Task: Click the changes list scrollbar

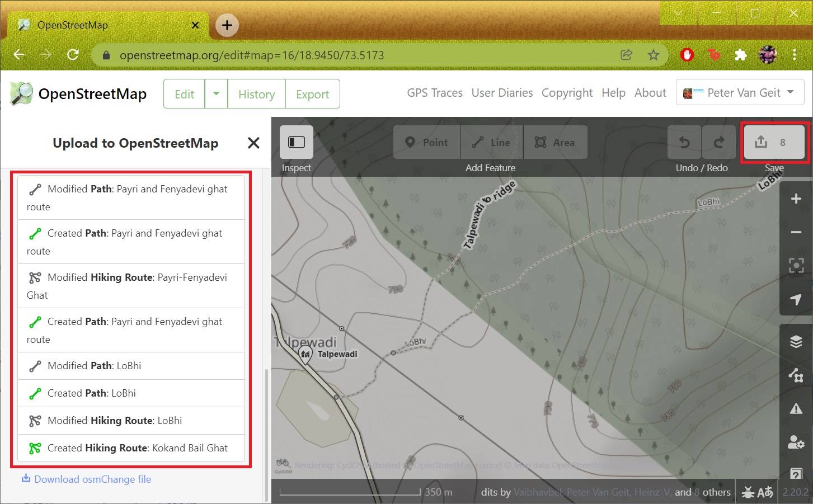Action: [x=266, y=435]
